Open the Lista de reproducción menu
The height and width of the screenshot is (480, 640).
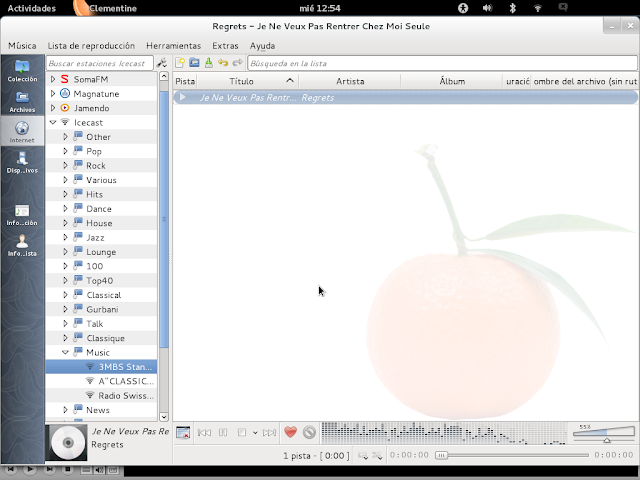[91, 46]
